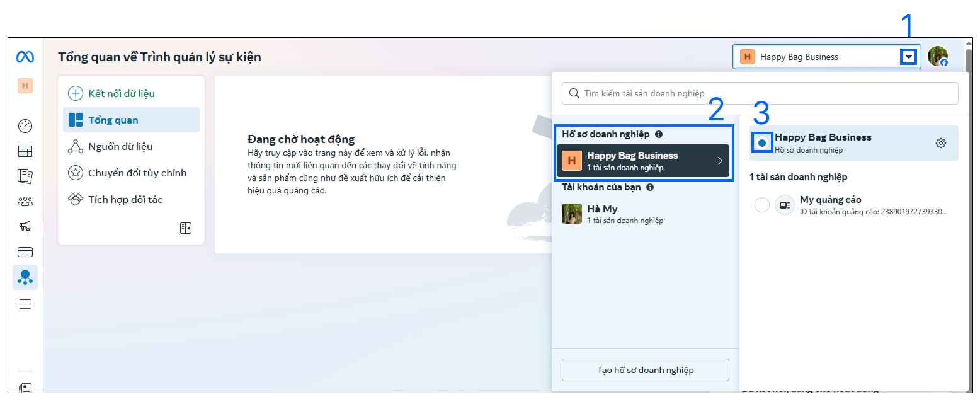The height and width of the screenshot is (404, 980).
Task: Open All Tools hamburger menu icon
Action: pyautogui.click(x=25, y=304)
